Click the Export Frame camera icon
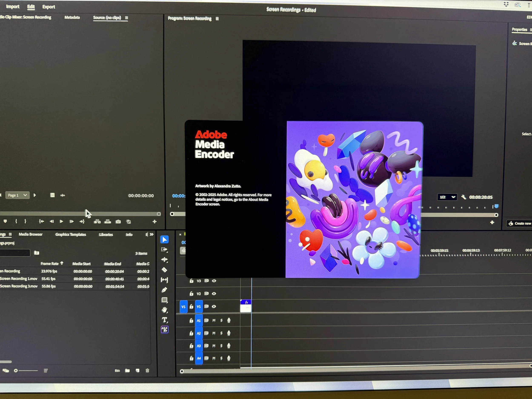This screenshot has height=399, width=532. pyautogui.click(x=118, y=222)
